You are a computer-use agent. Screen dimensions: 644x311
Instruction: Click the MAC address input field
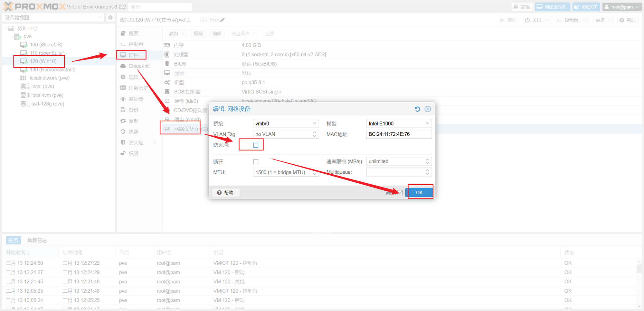tap(398, 134)
